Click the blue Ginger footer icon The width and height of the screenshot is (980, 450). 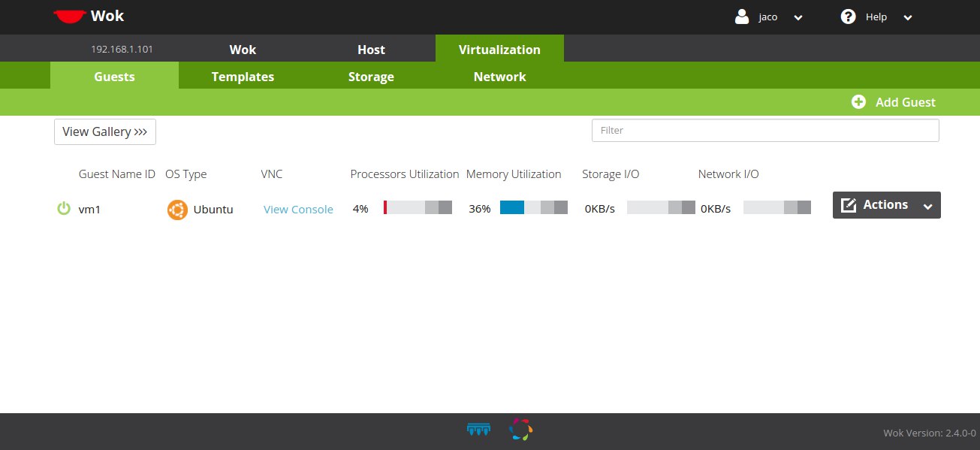click(478, 430)
